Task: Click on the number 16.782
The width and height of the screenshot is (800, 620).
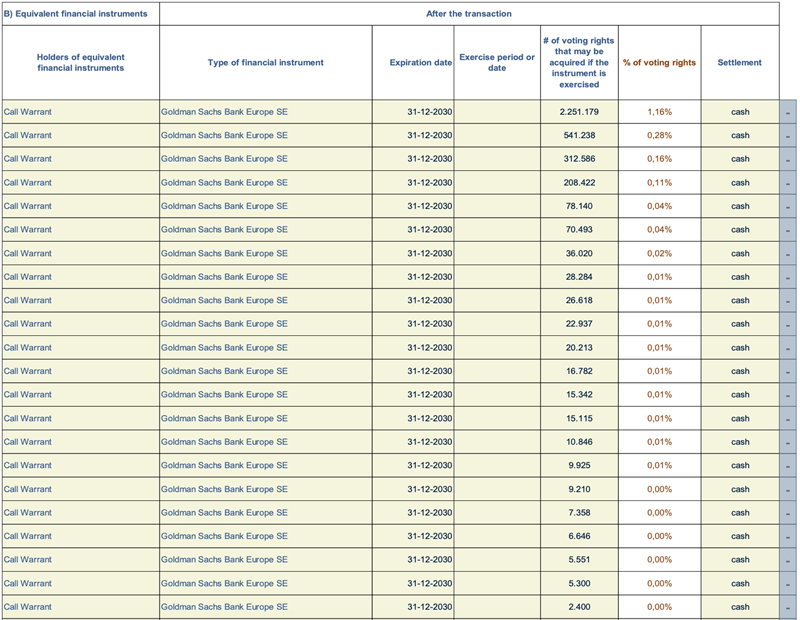Action: [x=579, y=371]
